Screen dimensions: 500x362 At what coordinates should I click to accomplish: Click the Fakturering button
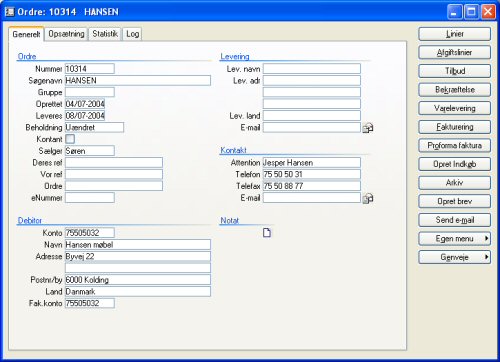pos(455,127)
